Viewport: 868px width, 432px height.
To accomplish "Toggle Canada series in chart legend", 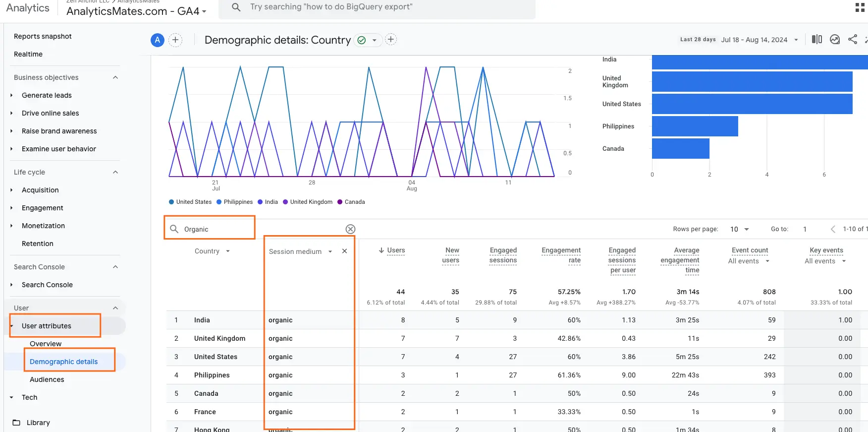I will tap(351, 202).
